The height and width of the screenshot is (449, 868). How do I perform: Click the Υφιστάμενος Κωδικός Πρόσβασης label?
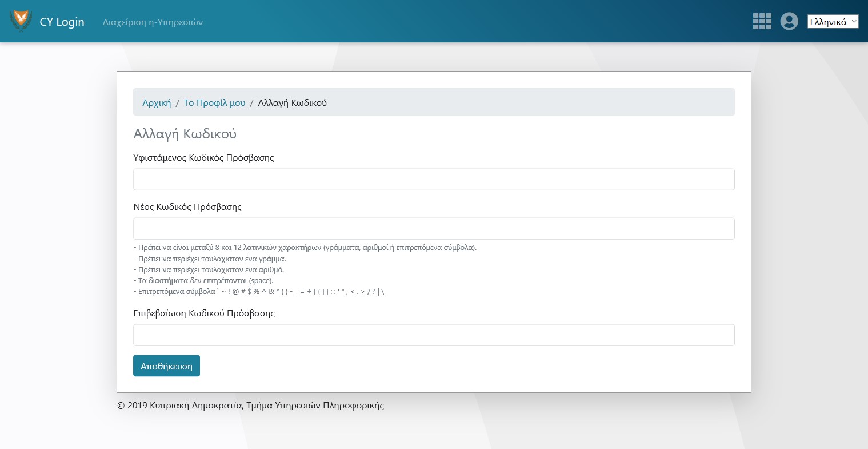(203, 158)
